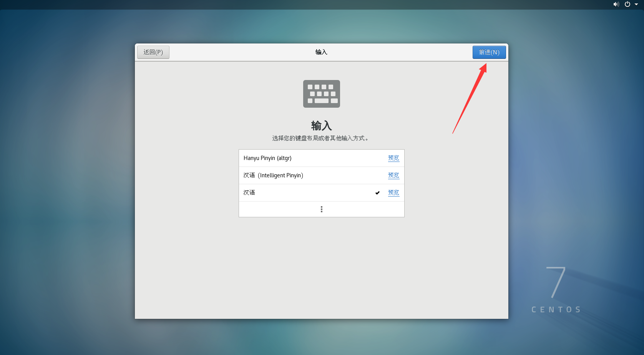Open the volume icon in top bar
644x355 pixels.
coord(616,4)
